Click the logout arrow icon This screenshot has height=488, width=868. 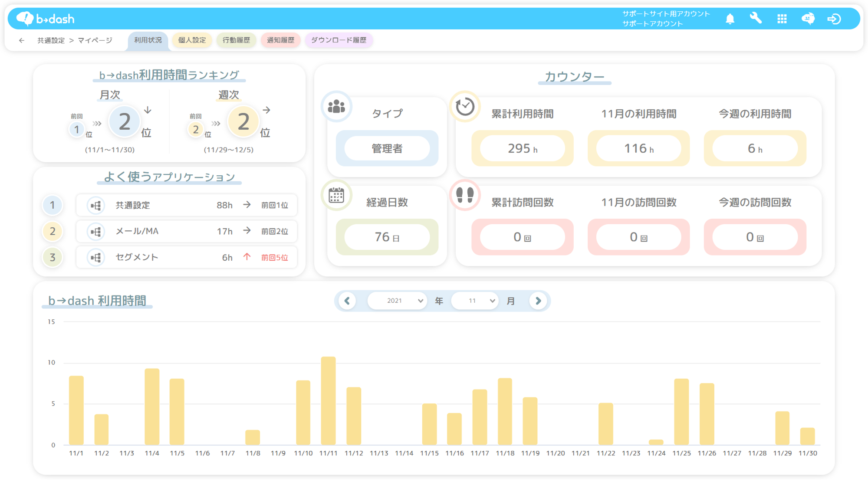[x=834, y=19]
